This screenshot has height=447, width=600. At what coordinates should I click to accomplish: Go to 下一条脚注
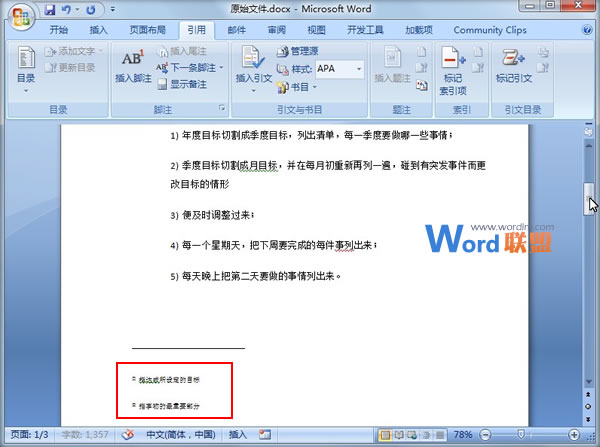pyautogui.click(x=186, y=68)
